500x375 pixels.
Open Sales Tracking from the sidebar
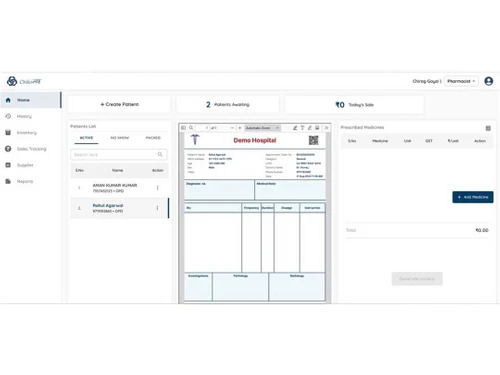30,149
